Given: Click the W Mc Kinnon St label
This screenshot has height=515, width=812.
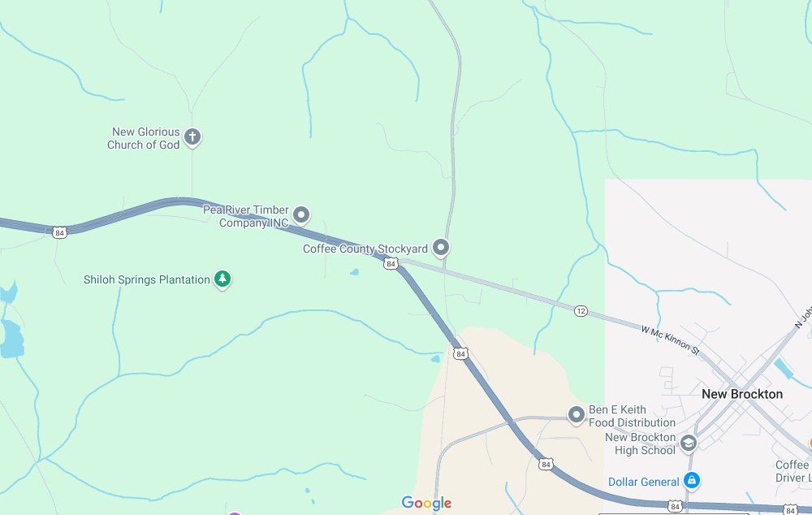Looking at the screenshot, I should (670, 340).
